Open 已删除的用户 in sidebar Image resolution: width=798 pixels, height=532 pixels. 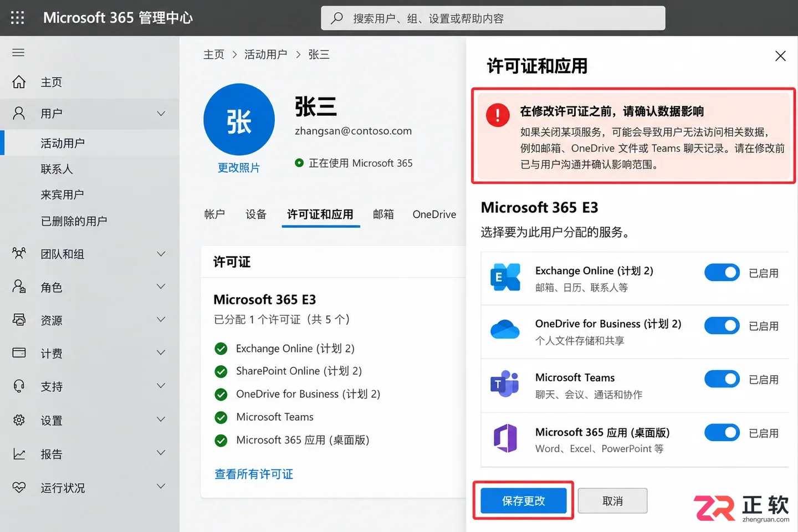point(74,221)
